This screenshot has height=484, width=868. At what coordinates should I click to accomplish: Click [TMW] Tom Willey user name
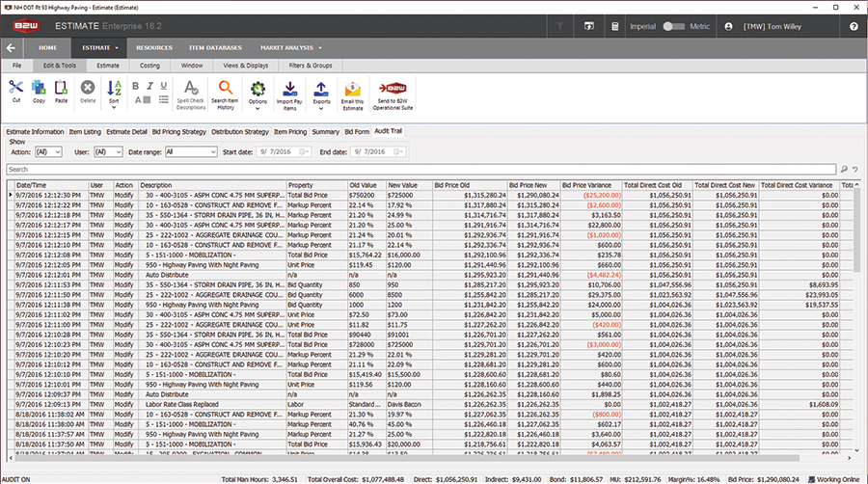(772, 27)
